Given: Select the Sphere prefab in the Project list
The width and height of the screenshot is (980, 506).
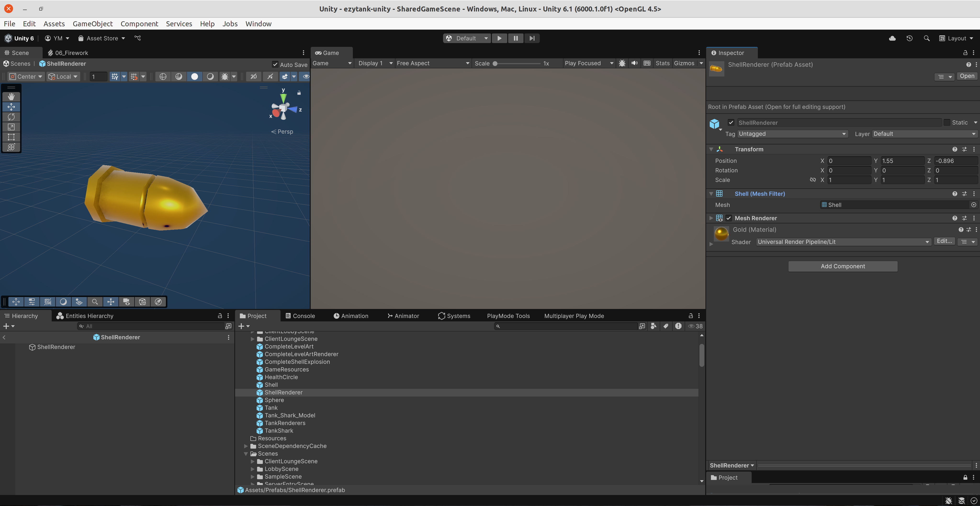Looking at the screenshot, I should coord(274,400).
